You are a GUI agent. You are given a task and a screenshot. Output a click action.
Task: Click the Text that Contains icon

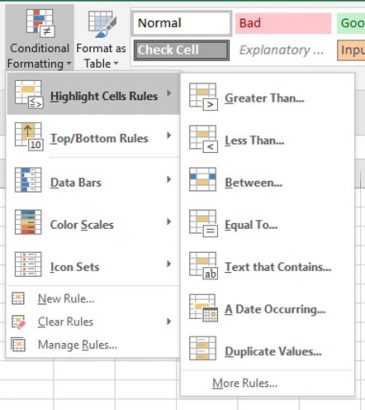pos(203,266)
